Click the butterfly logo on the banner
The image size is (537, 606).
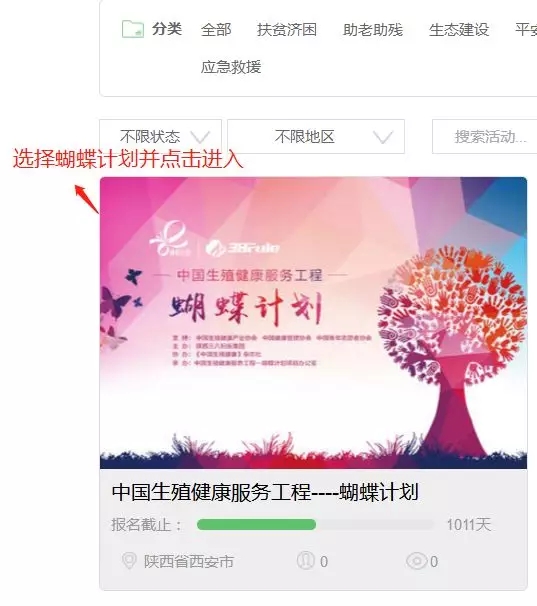tap(171, 238)
